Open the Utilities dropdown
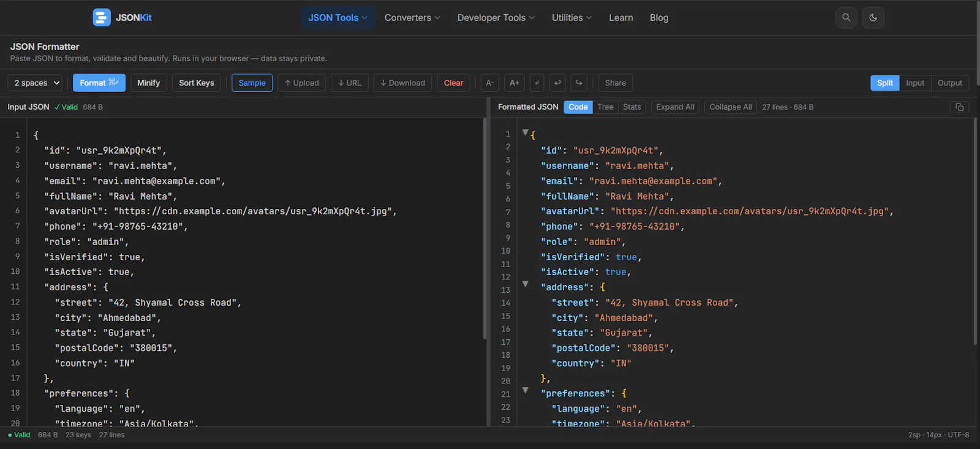The height and width of the screenshot is (449, 980). tap(571, 17)
